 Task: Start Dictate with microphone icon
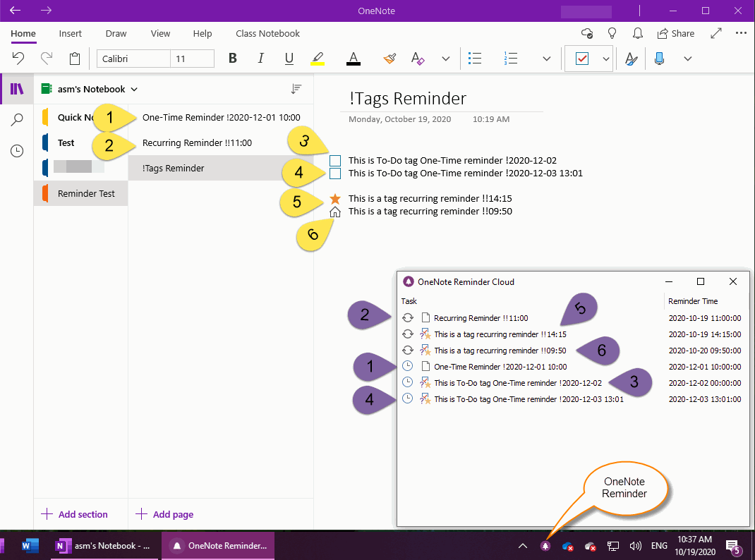click(660, 59)
